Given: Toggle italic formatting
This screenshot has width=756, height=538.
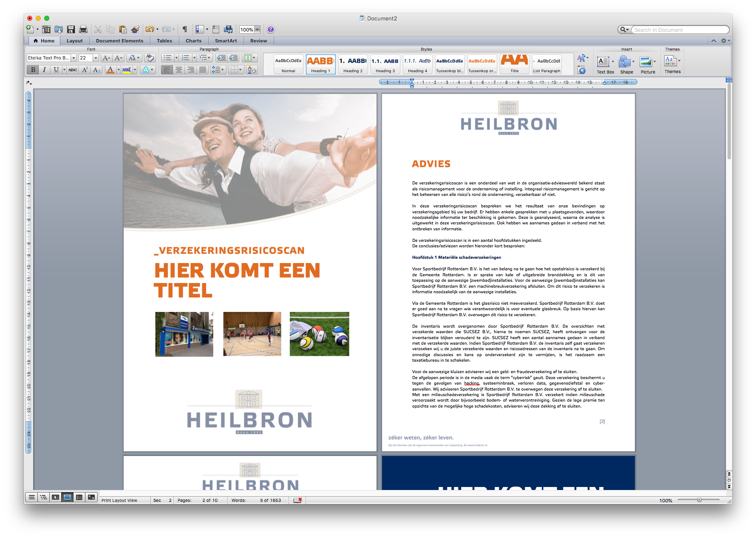Looking at the screenshot, I should 44,70.
